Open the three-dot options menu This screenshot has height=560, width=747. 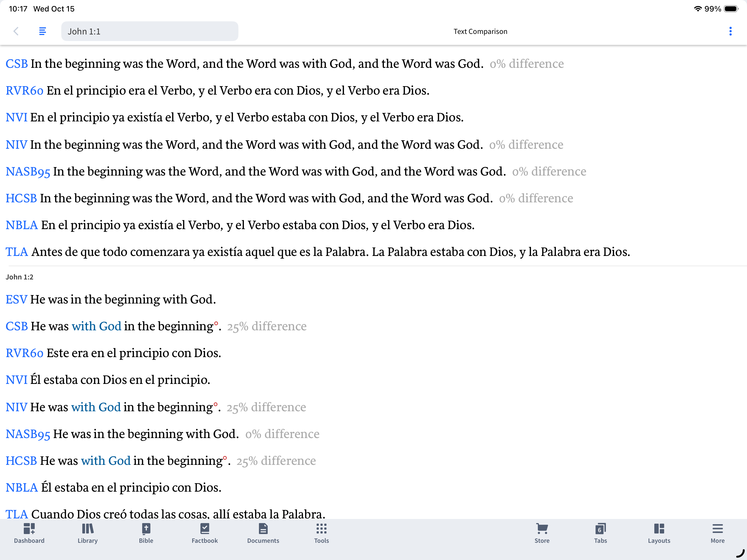click(730, 31)
